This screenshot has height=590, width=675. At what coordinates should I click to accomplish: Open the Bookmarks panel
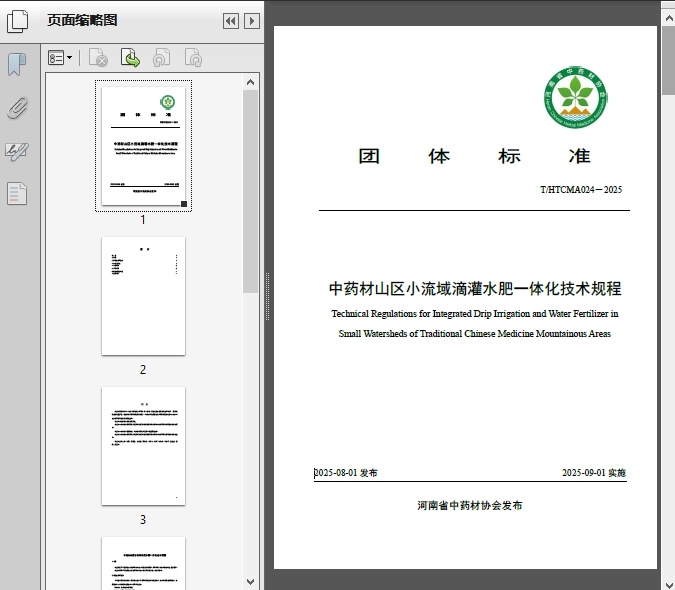pyautogui.click(x=17, y=66)
